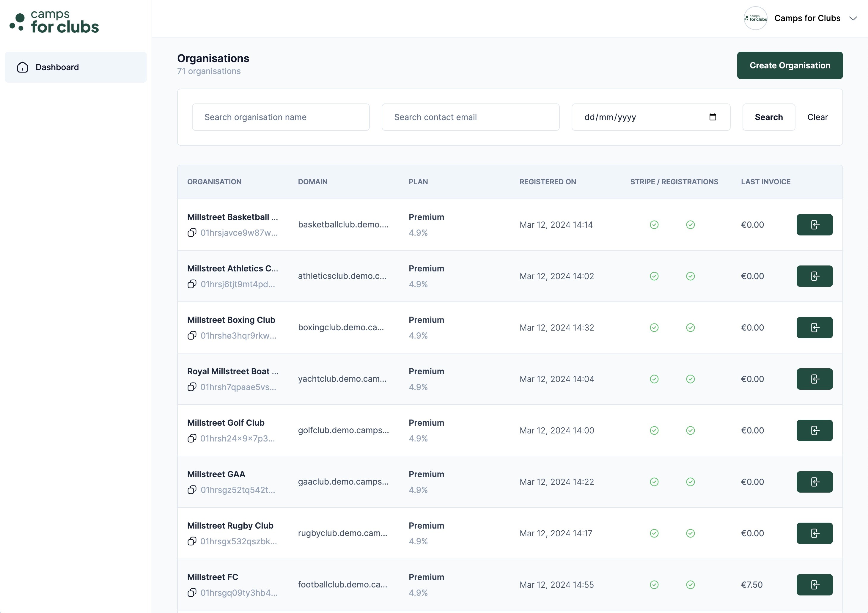Log in as Millstreet FC
868x613 pixels.
point(814,585)
